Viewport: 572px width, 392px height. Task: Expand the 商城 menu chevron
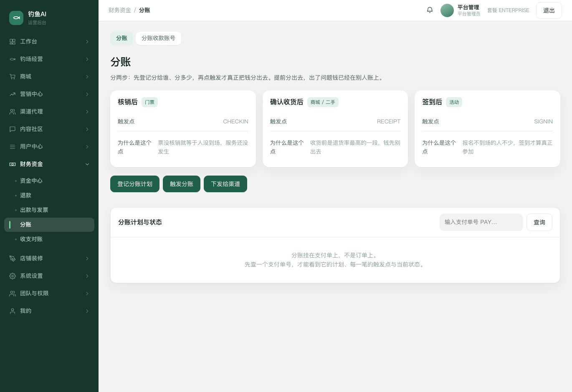(x=87, y=77)
